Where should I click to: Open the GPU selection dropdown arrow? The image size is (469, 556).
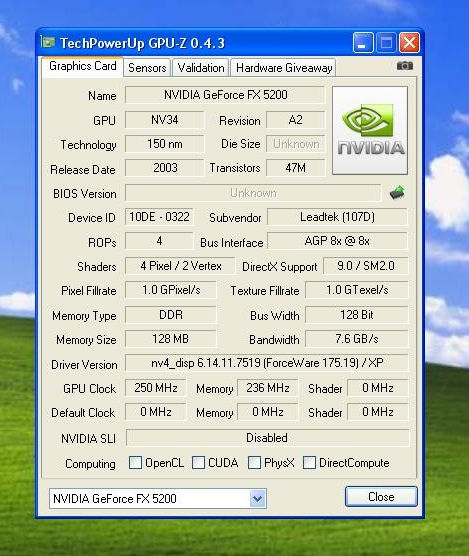pyautogui.click(x=257, y=499)
